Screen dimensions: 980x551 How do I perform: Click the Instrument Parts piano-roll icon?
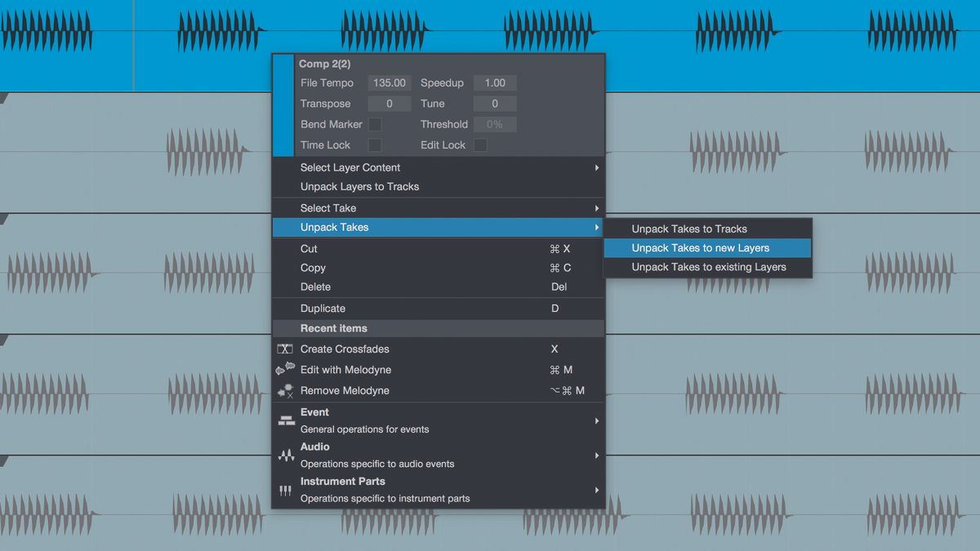point(285,489)
